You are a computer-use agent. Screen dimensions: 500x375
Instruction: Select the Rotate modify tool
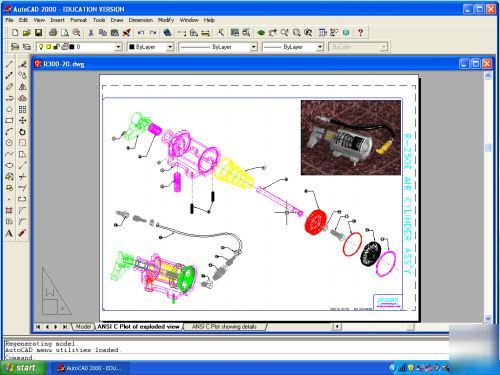click(22, 132)
